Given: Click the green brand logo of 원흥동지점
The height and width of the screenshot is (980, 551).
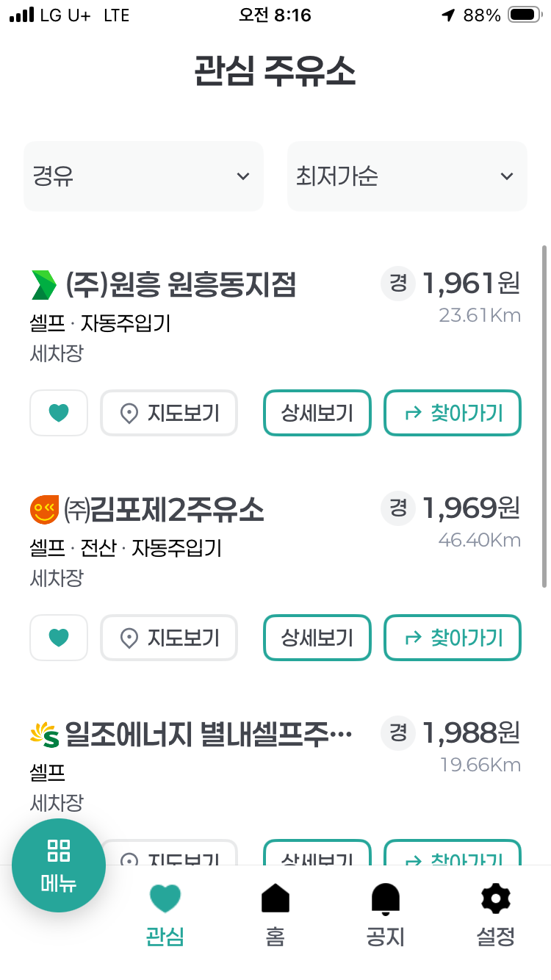Looking at the screenshot, I should pos(44,284).
